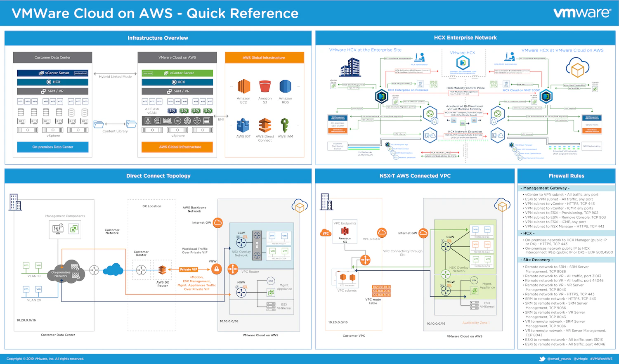
Task: Click the MGW router icon in Direct Connect Topology
Action: [241, 292]
